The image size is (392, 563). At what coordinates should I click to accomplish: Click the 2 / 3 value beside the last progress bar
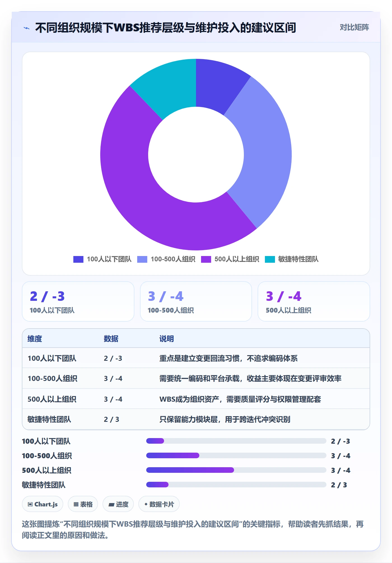[x=339, y=485]
